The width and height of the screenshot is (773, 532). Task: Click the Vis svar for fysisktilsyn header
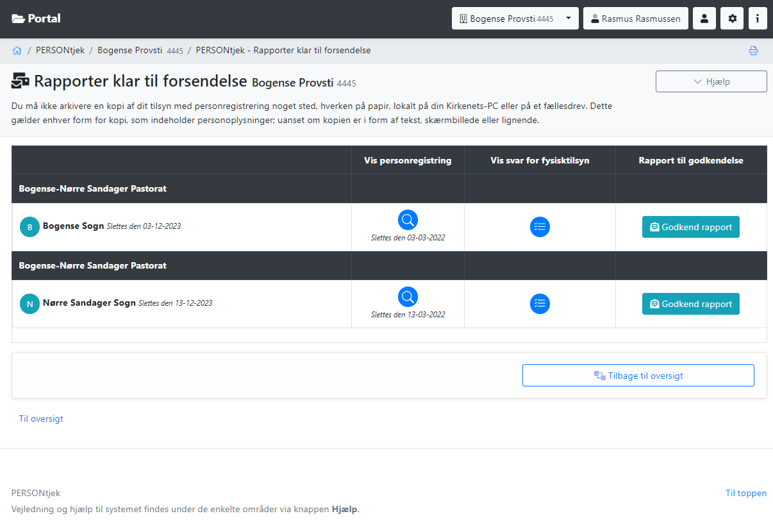tap(540, 160)
